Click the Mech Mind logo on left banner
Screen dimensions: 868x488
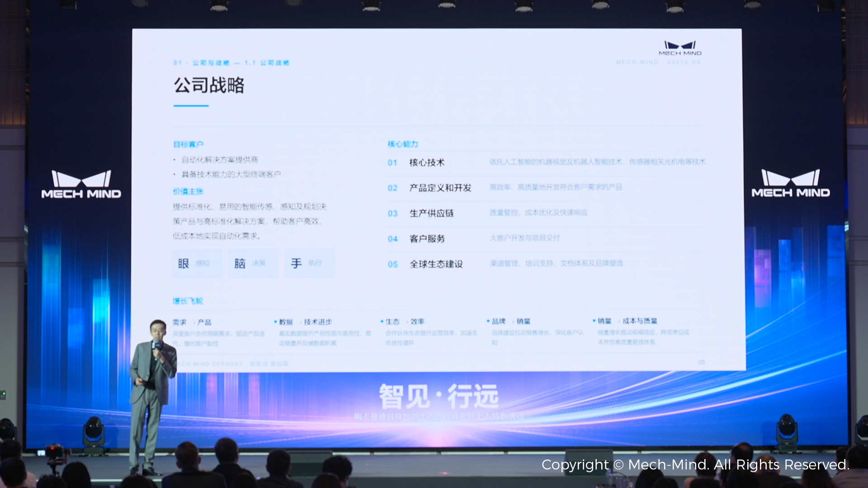tap(81, 184)
